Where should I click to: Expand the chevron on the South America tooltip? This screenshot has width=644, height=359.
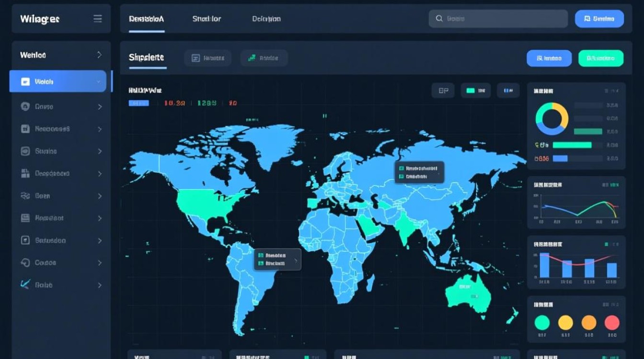pyautogui.click(x=296, y=261)
